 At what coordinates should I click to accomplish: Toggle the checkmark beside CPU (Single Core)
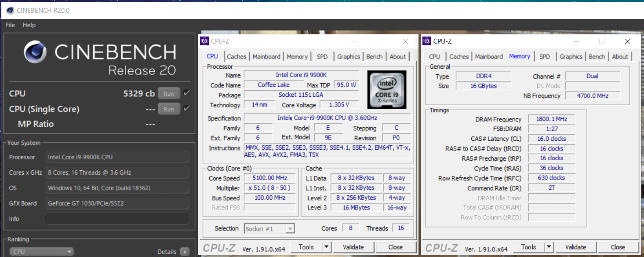[x=187, y=109]
